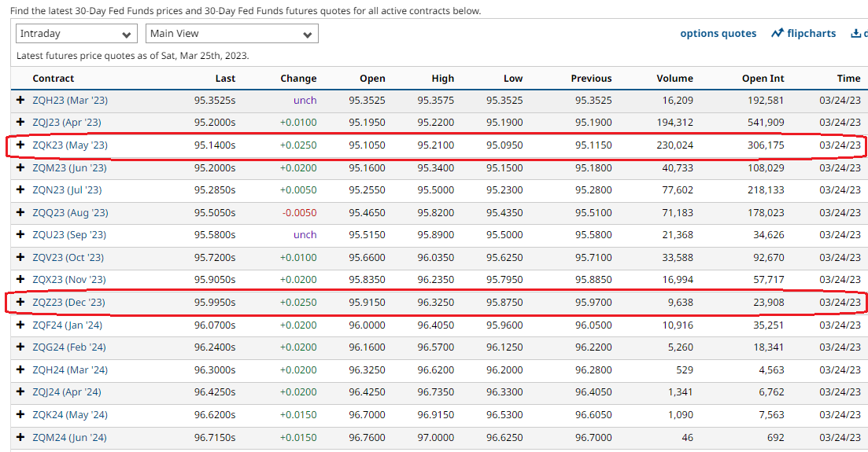868x452 pixels.
Task: Click plus icon beside ZQF24 (Jan '24)
Action: (x=20, y=325)
